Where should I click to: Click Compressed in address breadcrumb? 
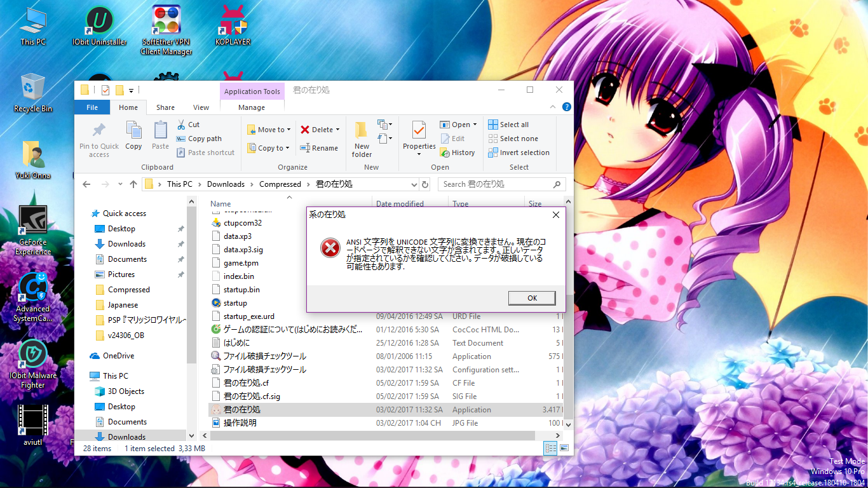pos(280,184)
